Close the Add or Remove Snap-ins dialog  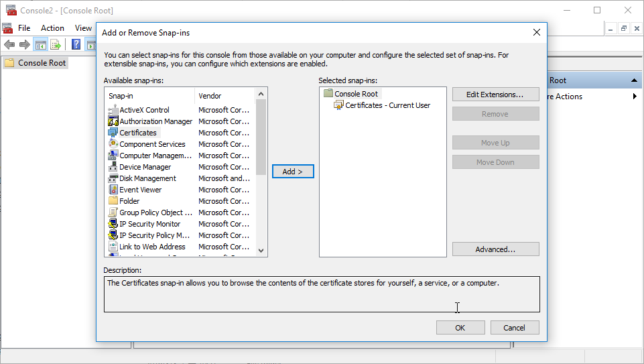point(536,32)
